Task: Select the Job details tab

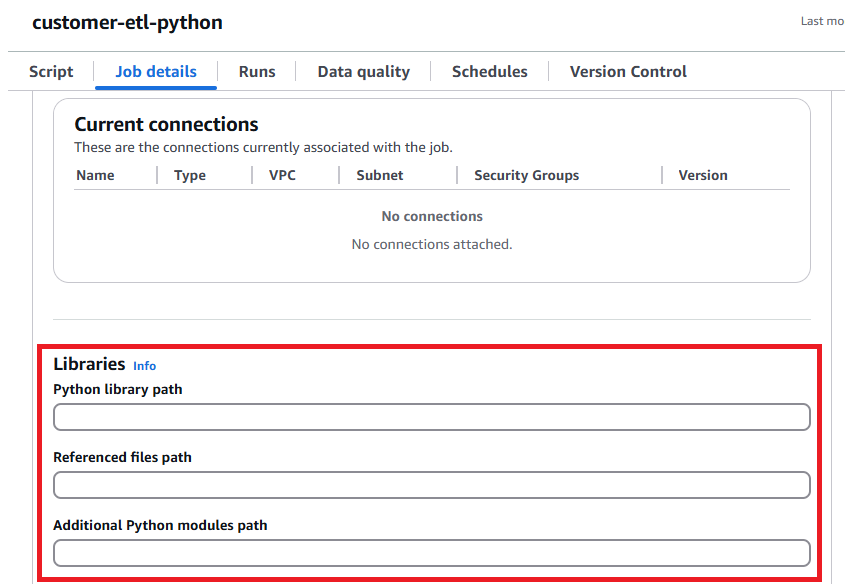Action: tap(156, 71)
